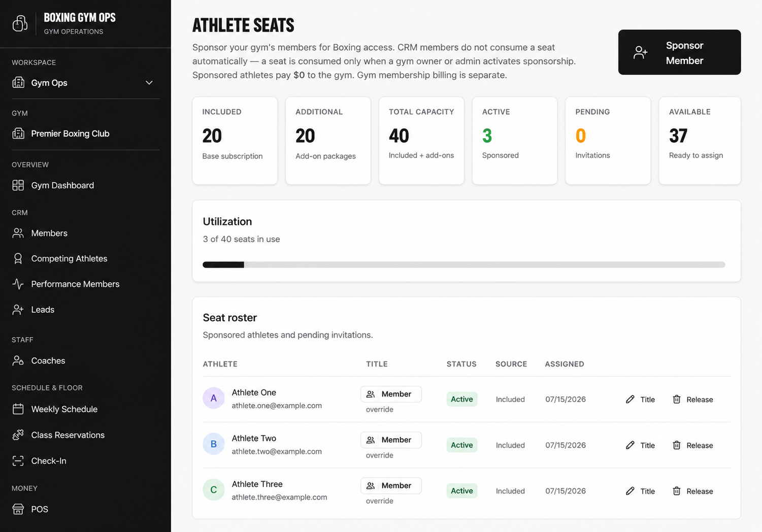This screenshot has width=762, height=532.
Task: Release Athlete Three's seat
Action: tap(693, 491)
